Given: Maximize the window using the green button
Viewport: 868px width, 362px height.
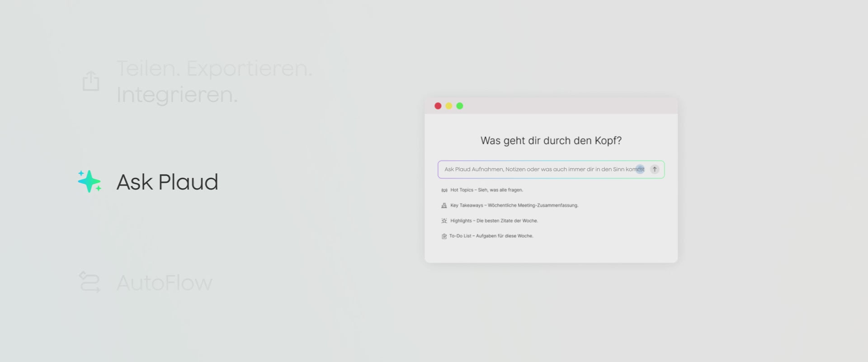Looking at the screenshot, I should point(459,106).
